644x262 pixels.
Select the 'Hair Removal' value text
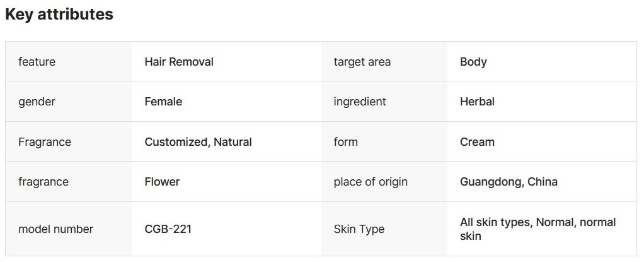point(179,62)
